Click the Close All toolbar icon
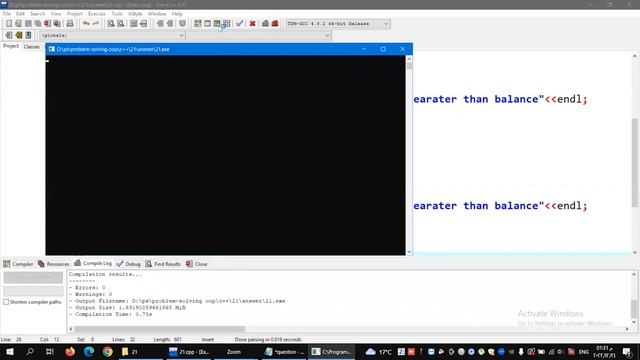Image resolution: width=640 pixels, height=360 pixels. [x=57, y=24]
